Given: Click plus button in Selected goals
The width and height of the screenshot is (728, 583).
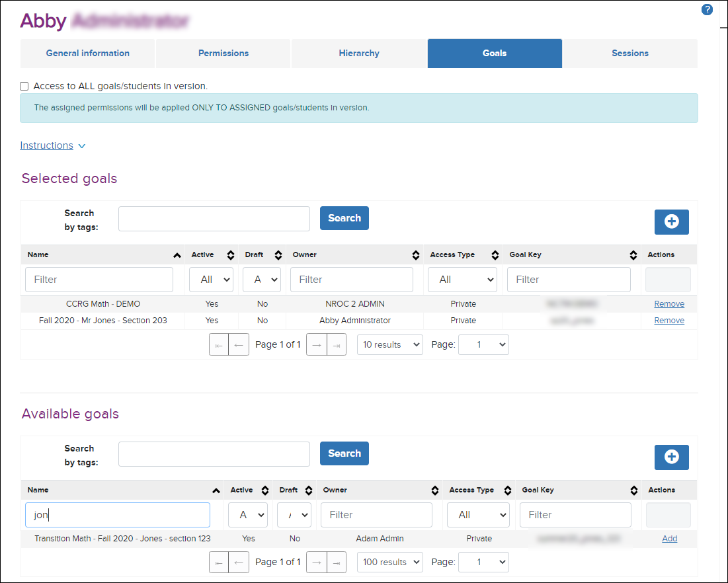Looking at the screenshot, I should click(671, 221).
